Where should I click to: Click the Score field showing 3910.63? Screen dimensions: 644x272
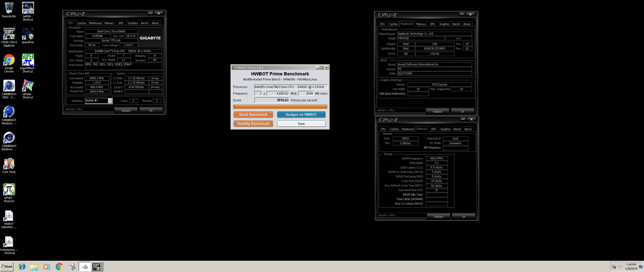[272, 100]
